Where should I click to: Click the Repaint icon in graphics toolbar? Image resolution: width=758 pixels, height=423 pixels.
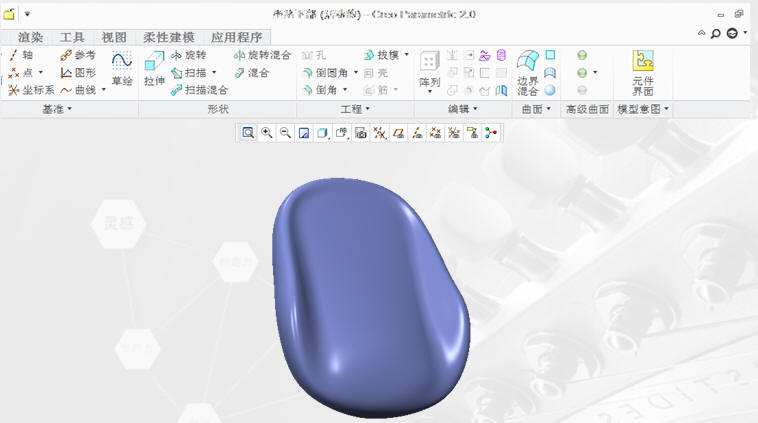304,133
